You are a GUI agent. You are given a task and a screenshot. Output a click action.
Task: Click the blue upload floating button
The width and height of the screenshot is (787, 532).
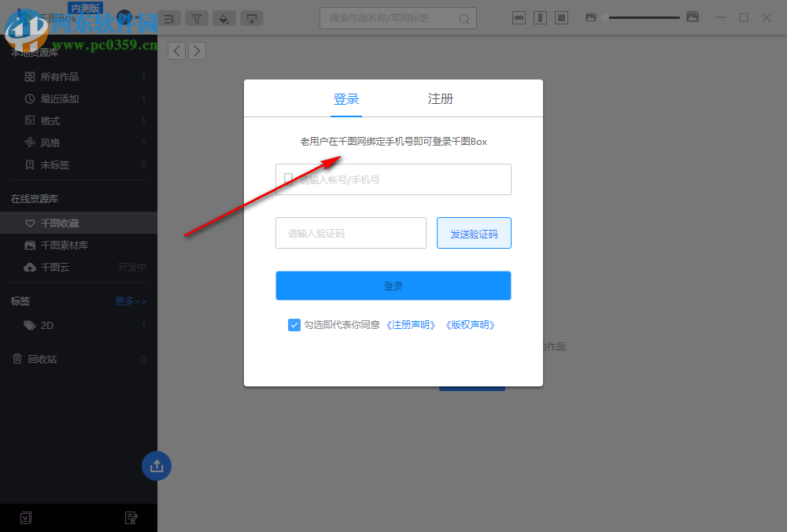click(x=156, y=466)
